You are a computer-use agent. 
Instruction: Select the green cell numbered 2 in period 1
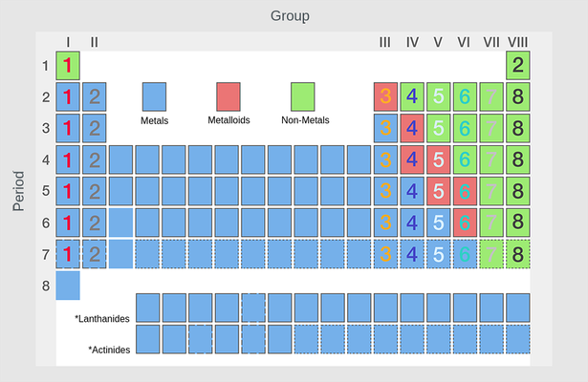[x=517, y=66]
